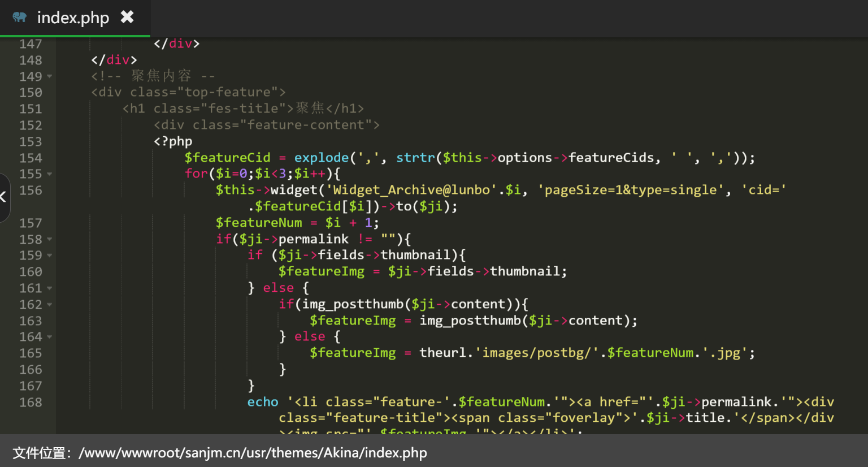Click the PHP elephant icon on the tab
The height and width of the screenshot is (467, 868).
(x=20, y=18)
